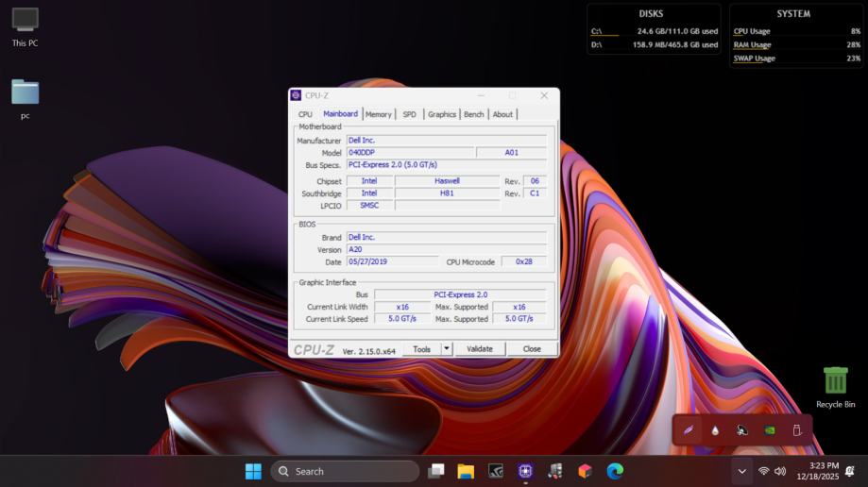Open the Bench tab
Image resolution: width=868 pixels, height=487 pixels.
473,114
